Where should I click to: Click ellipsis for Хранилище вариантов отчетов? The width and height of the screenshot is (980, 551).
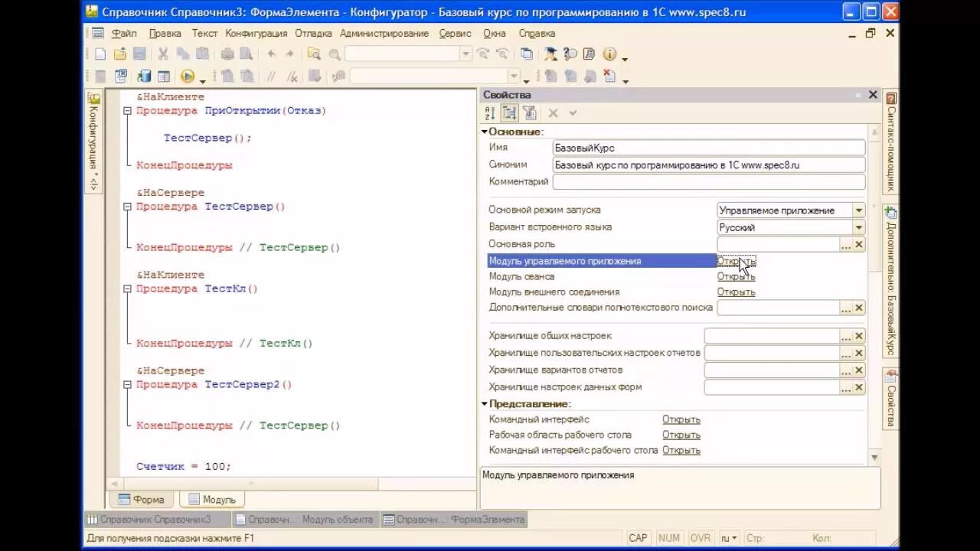846,370
